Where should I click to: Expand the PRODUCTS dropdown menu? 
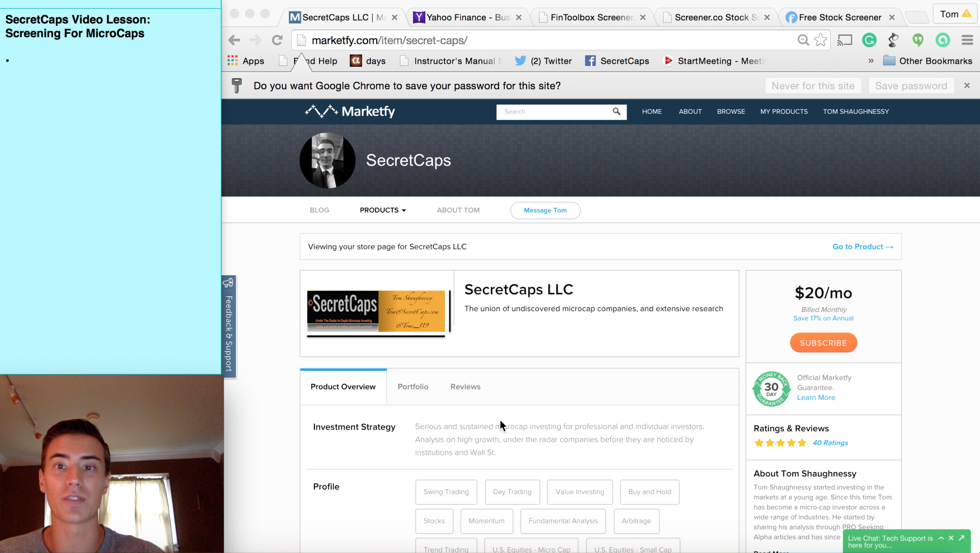coord(383,210)
